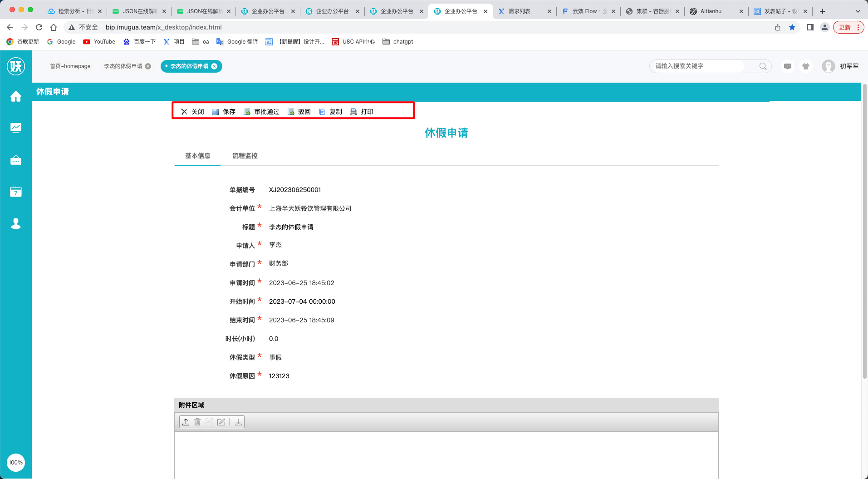868x479 pixels.
Task: Open the 首页-homepage page tab
Action: click(x=70, y=66)
